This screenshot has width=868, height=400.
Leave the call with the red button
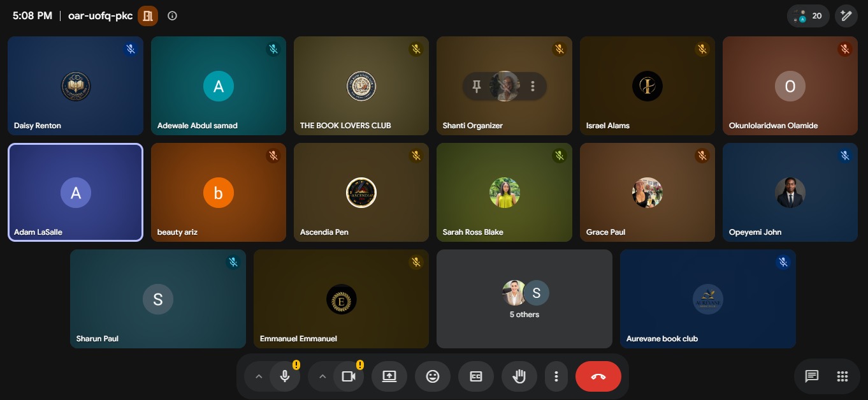598,376
